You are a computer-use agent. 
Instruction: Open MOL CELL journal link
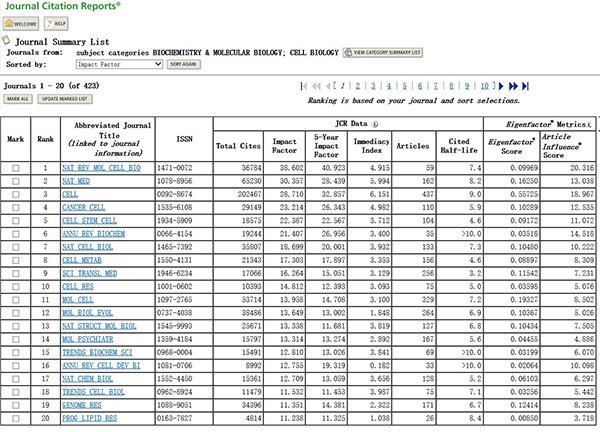78,300
